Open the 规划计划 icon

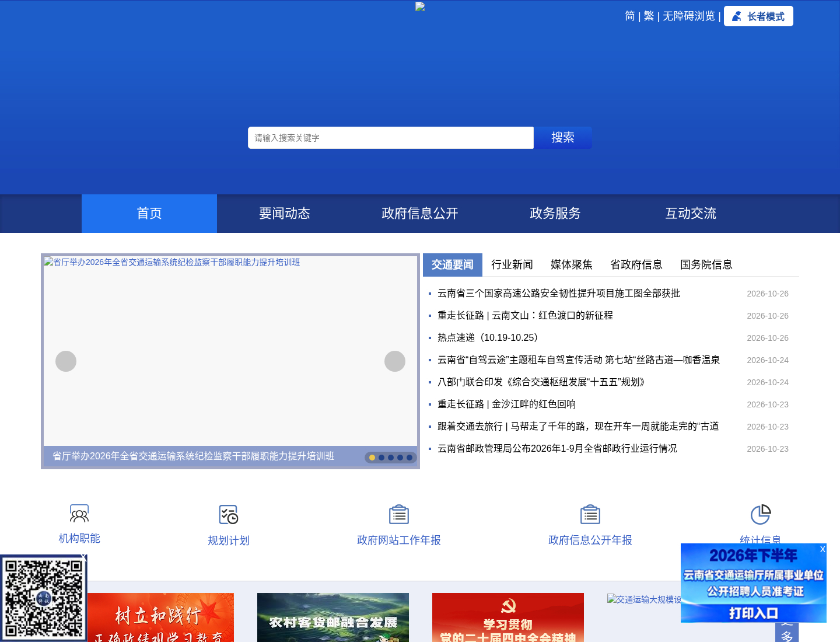coord(229,515)
